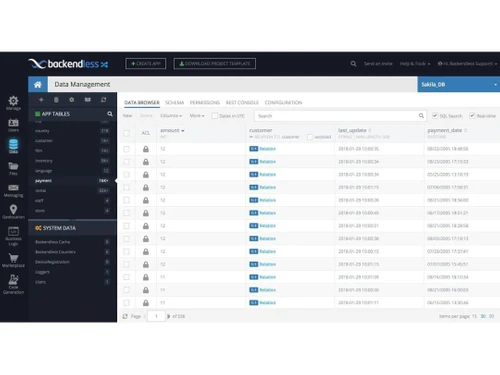The height and width of the screenshot is (375, 500).
Task: Click the page number input field
Action: point(156,316)
